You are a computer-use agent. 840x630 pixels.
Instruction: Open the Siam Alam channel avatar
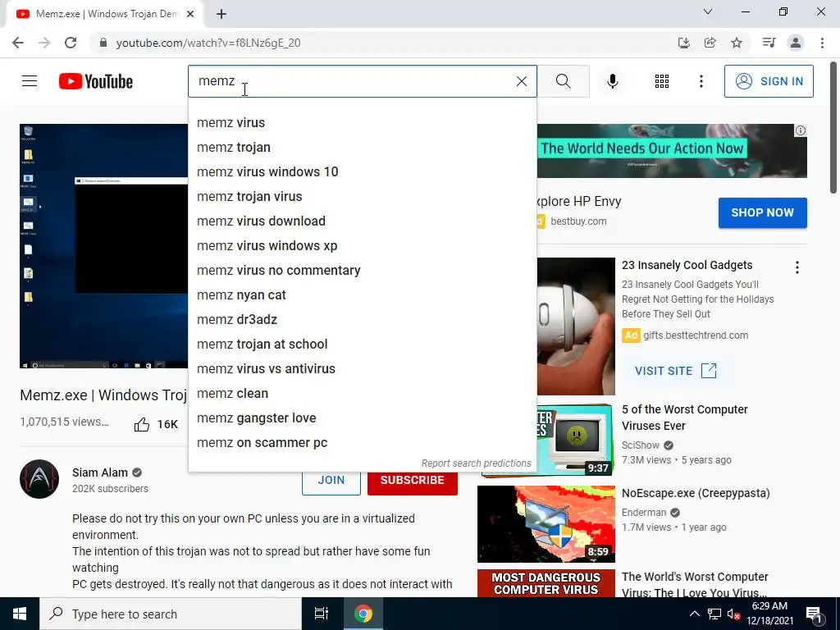[39, 479]
